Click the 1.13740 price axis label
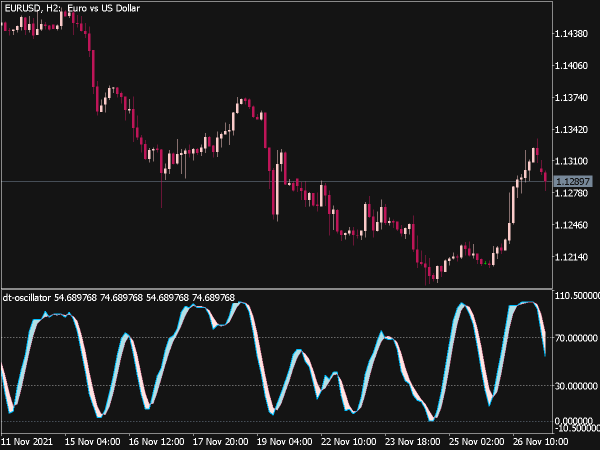 pyautogui.click(x=571, y=98)
